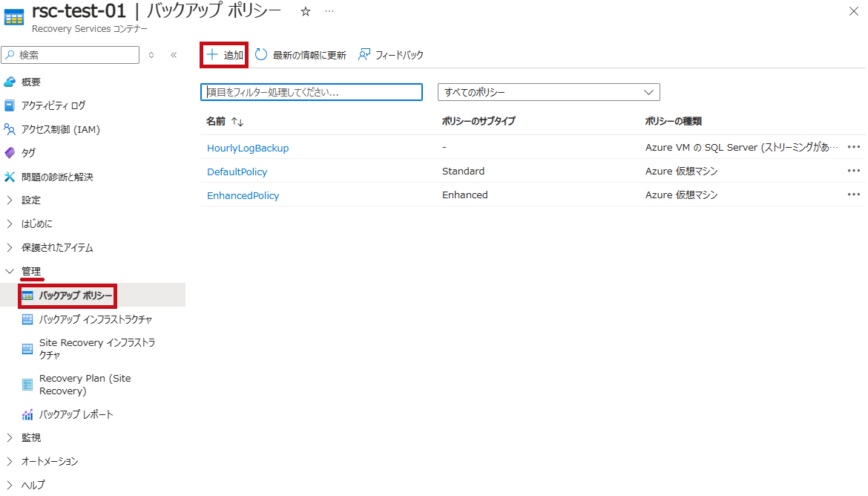Click the Enhanced subtype cell
The width and height of the screenshot is (868, 496).
[465, 195]
